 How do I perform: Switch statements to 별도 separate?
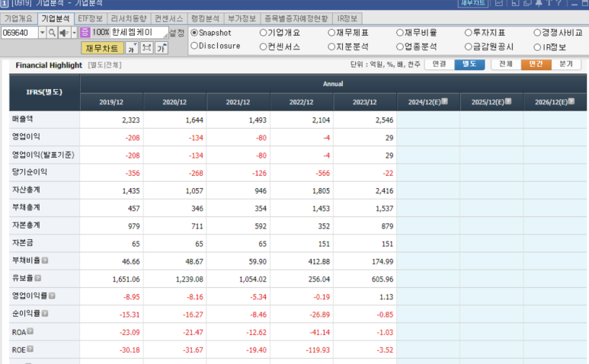pos(469,64)
